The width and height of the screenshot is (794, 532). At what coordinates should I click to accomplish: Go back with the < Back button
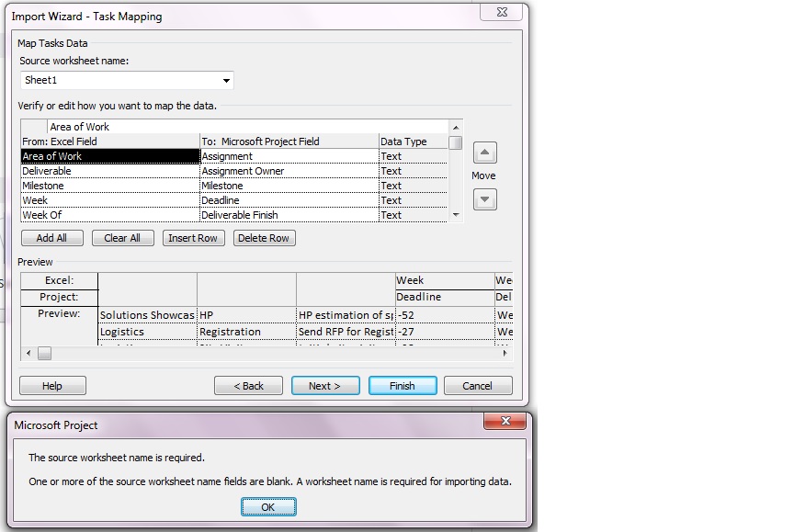[x=248, y=386]
